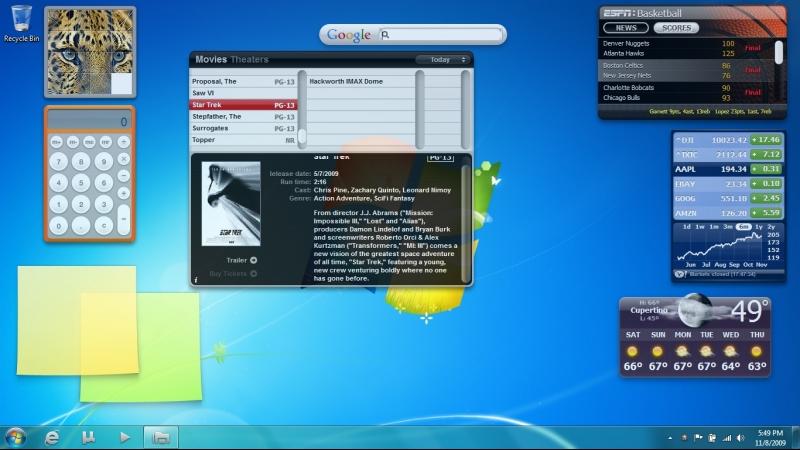Show hidden system tray icons
The height and width of the screenshot is (450, 800).
click(x=670, y=438)
